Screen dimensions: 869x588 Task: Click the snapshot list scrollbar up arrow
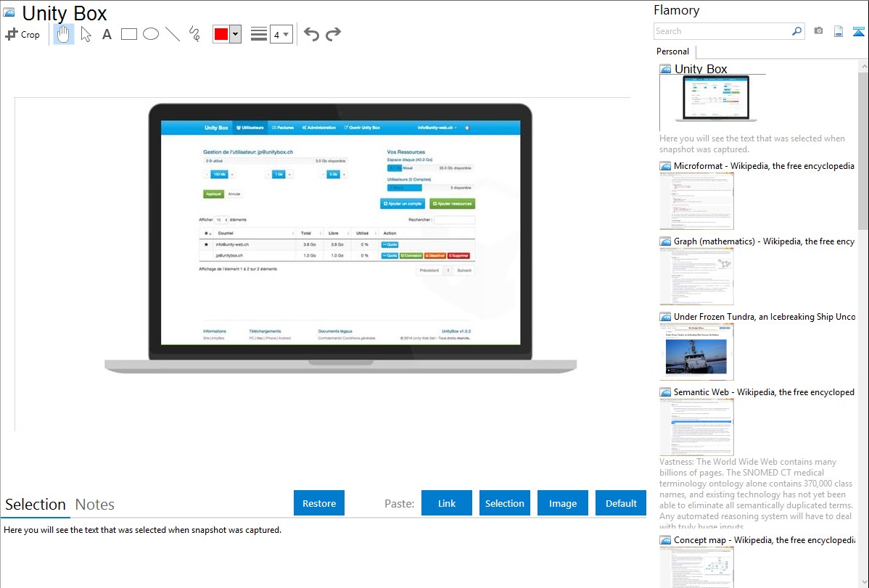tap(864, 66)
